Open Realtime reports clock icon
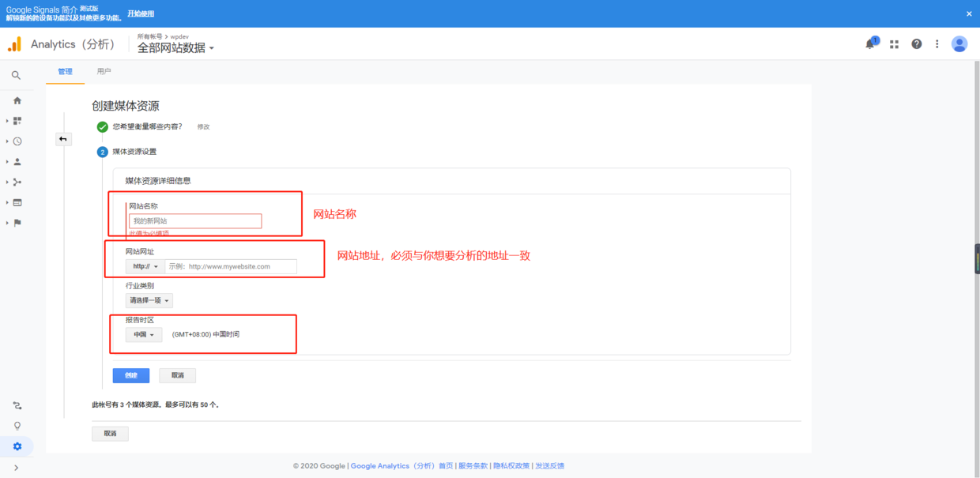 (x=17, y=141)
